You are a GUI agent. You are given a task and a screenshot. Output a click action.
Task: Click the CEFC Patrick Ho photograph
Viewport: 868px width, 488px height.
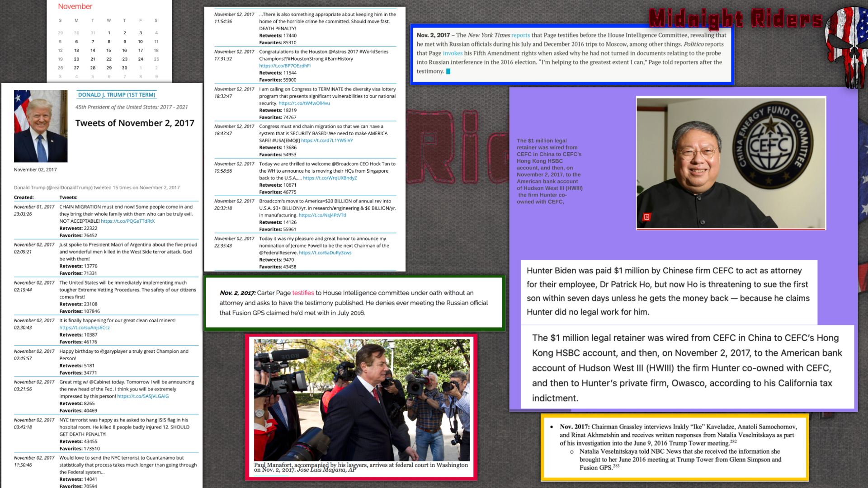pos(731,163)
